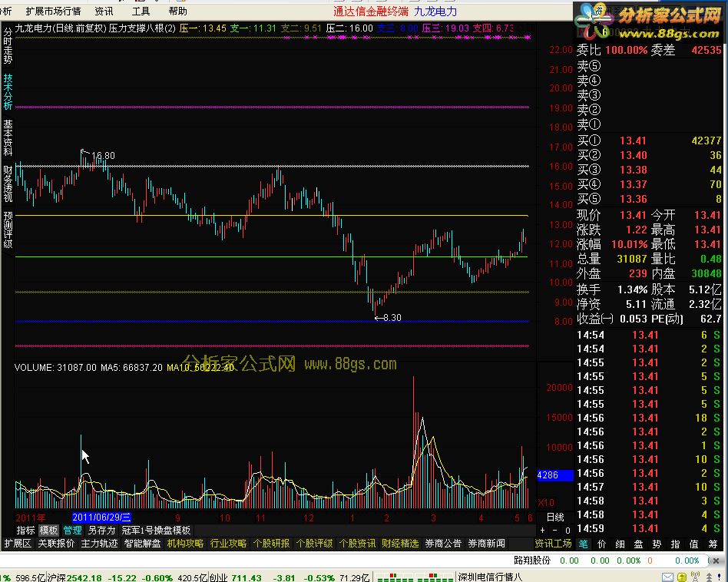Click the 8.30 low price marker

[392, 317]
